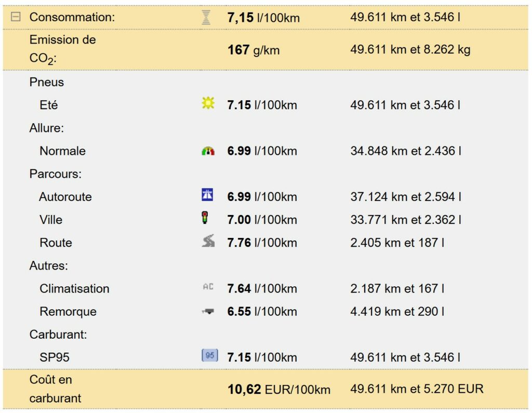Click the hourglass consumption icon

pos(206,18)
